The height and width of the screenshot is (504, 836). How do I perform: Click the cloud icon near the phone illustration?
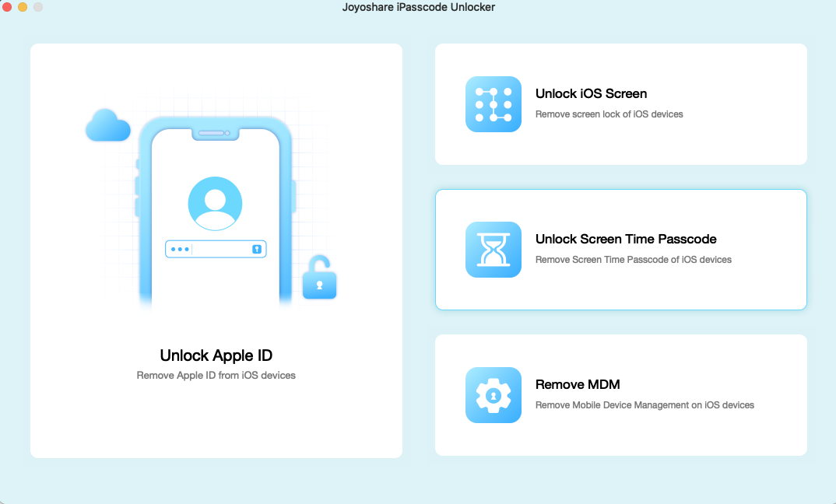[108, 125]
